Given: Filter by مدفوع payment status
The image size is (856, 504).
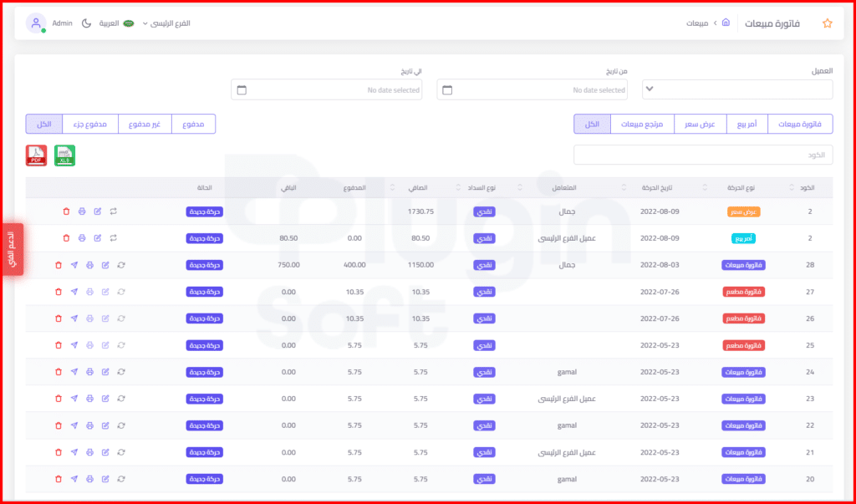Looking at the screenshot, I should 193,124.
